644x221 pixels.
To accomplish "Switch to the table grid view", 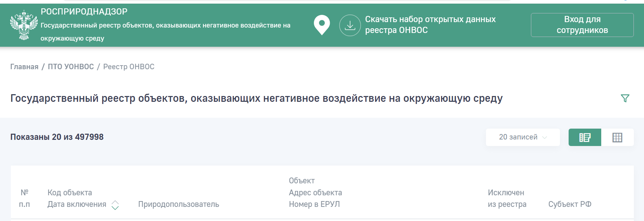I will point(617,137).
